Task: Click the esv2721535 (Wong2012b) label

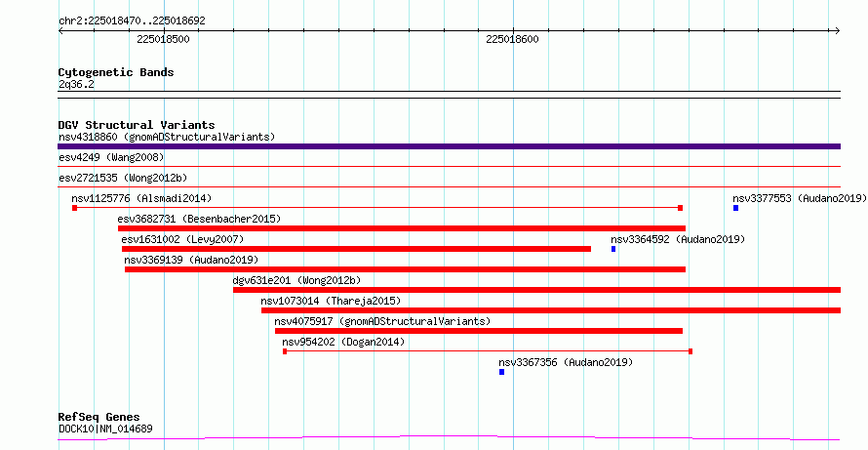Action: tap(123, 178)
